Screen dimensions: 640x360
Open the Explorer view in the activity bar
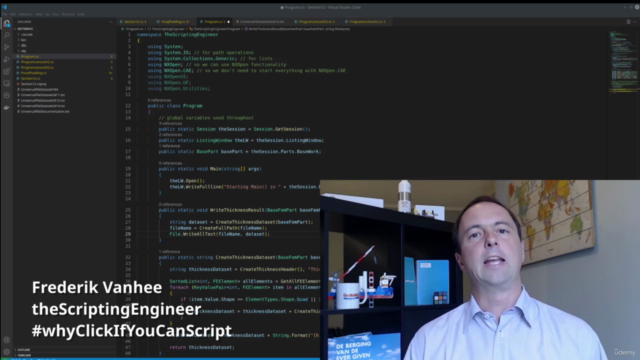[7, 24]
